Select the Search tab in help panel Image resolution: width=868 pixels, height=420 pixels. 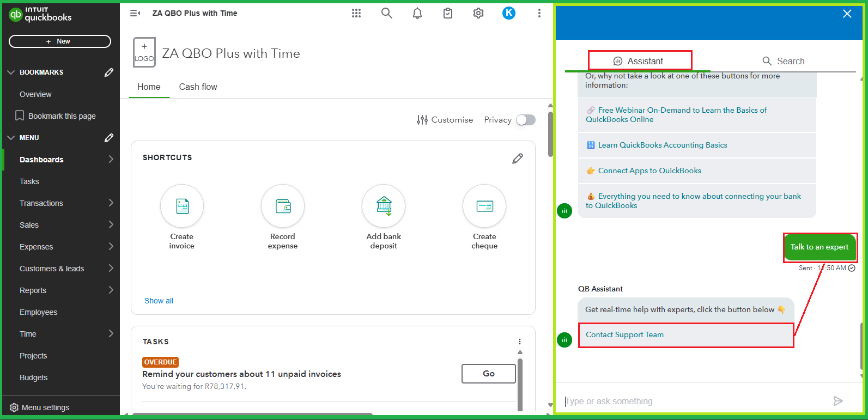point(784,61)
